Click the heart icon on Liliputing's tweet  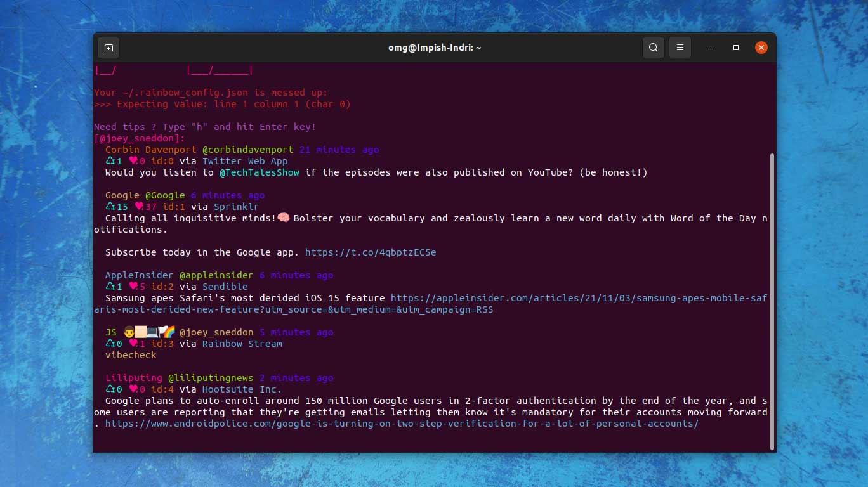click(133, 389)
